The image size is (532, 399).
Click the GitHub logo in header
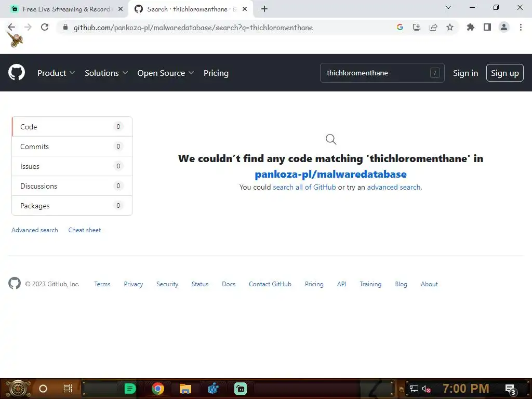17,72
